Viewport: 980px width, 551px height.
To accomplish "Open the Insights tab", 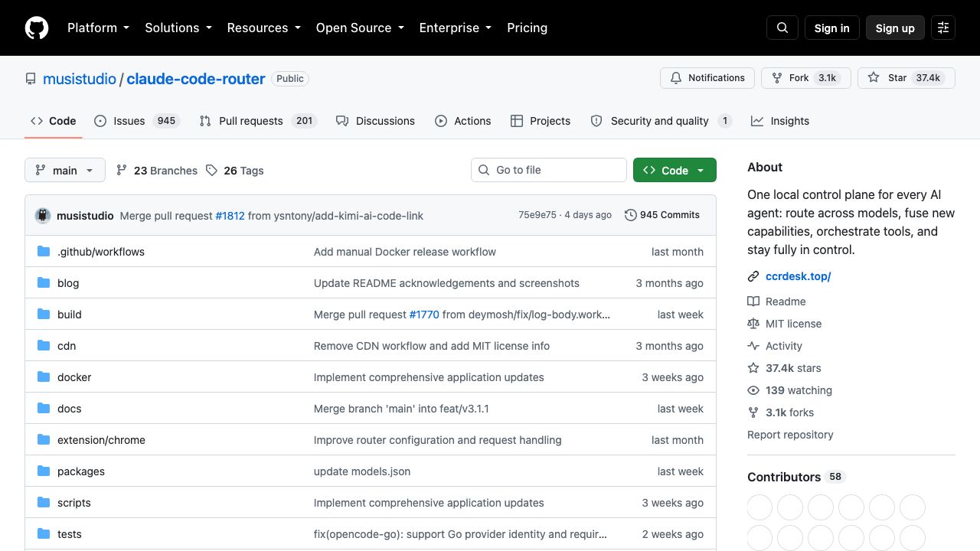I will point(780,121).
